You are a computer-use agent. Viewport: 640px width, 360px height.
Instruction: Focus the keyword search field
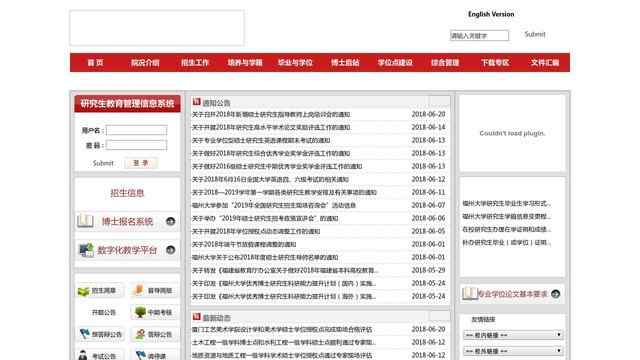(x=480, y=36)
